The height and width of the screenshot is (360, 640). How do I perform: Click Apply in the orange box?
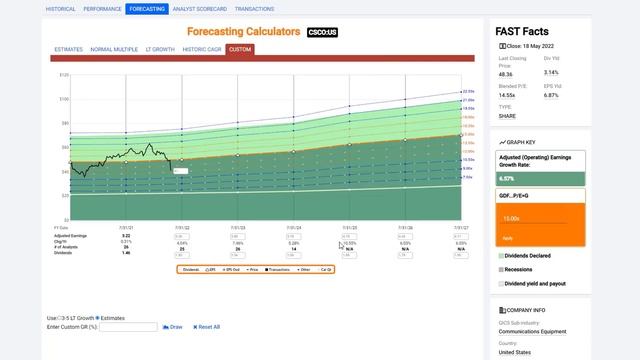507,238
